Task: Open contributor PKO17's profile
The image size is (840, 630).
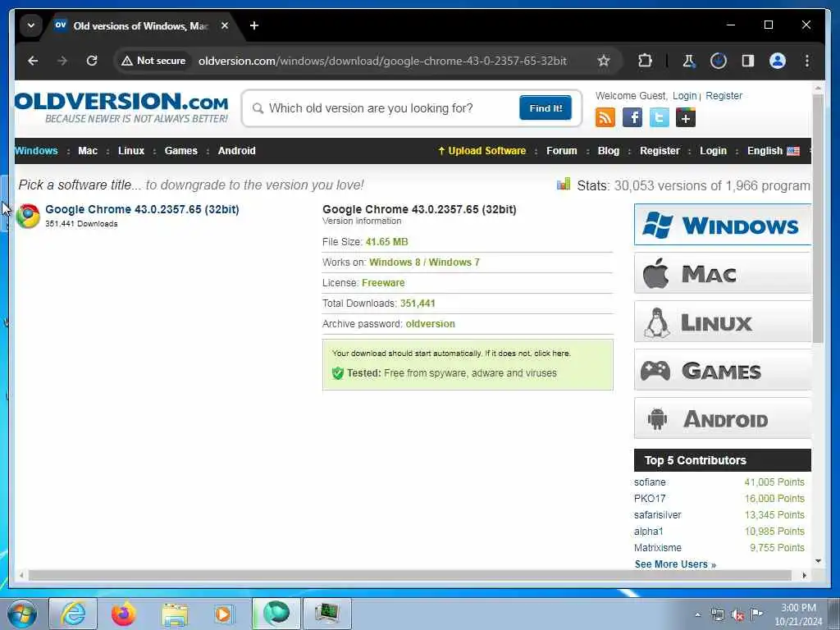Action: click(x=650, y=499)
